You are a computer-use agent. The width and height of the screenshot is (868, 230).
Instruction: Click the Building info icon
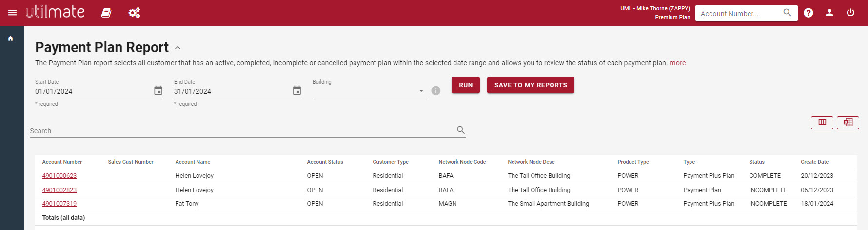tap(436, 91)
